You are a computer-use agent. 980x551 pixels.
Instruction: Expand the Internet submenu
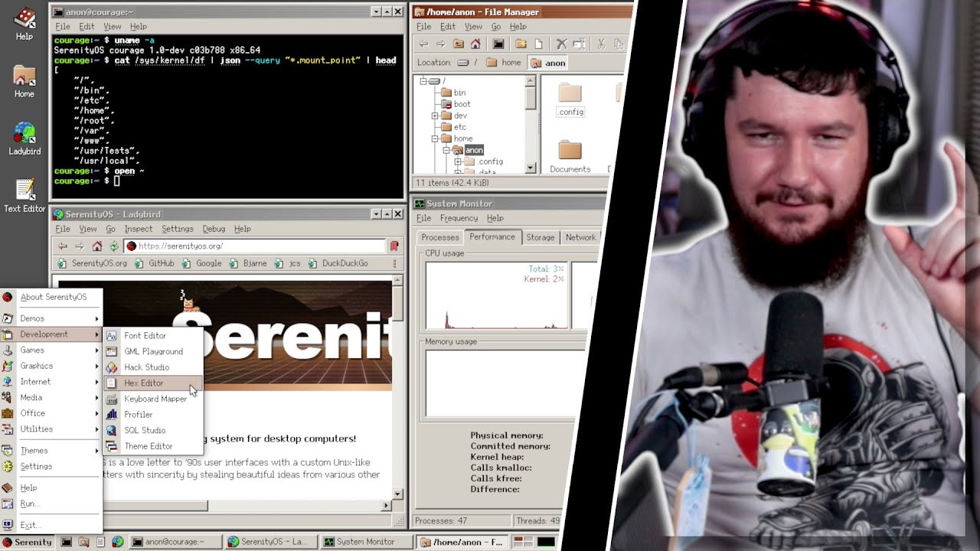(x=51, y=381)
